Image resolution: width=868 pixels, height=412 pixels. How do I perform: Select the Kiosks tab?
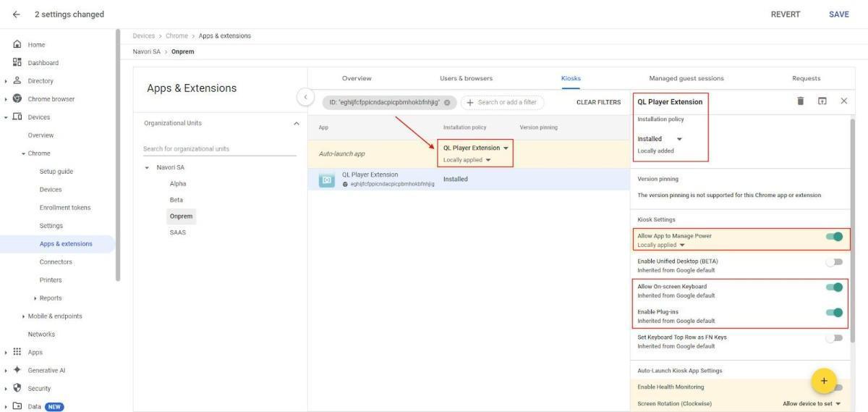point(571,78)
